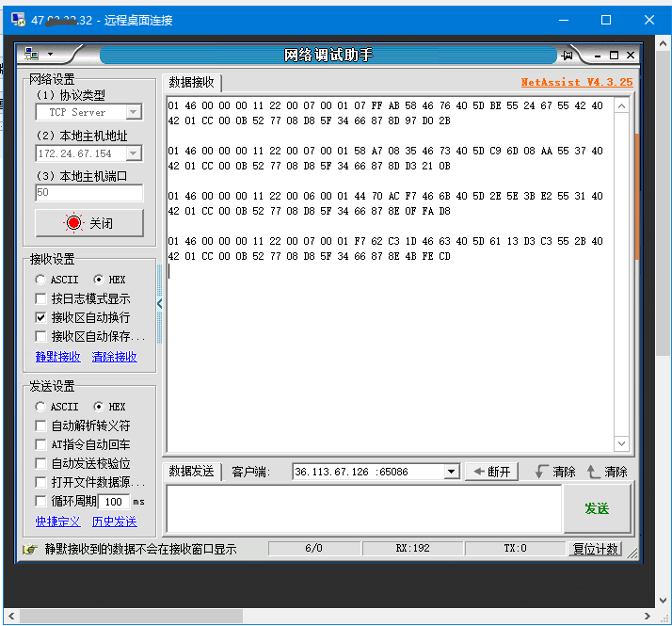Click the clear receive arrow icon (right 清除)
The height and width of the screenshot is (626, 672).
point(594,472)
